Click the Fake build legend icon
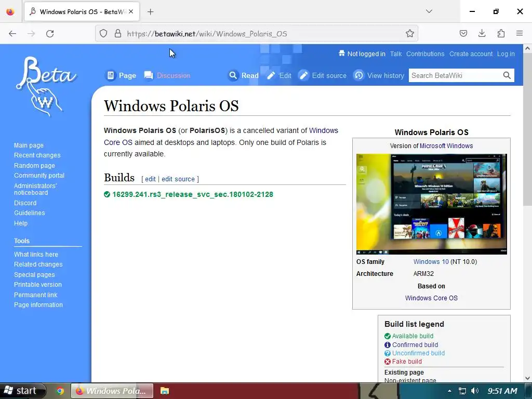 click(x=388, y=362)
